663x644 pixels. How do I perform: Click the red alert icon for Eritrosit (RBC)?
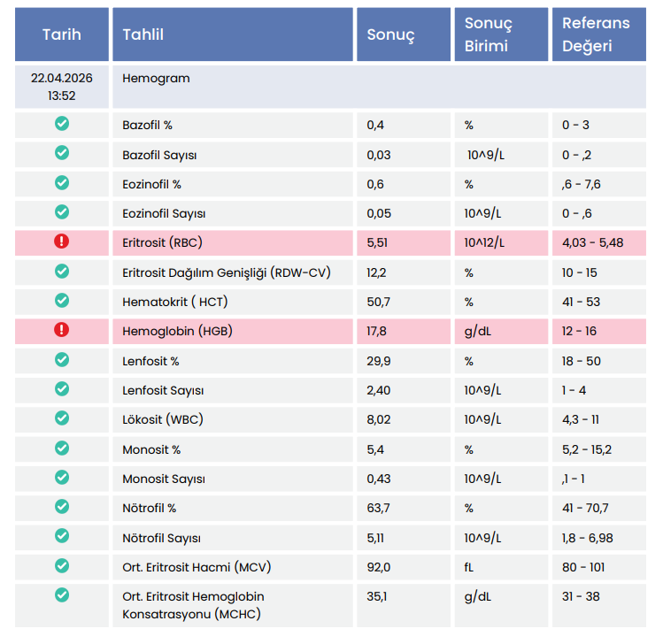point(62,241)
